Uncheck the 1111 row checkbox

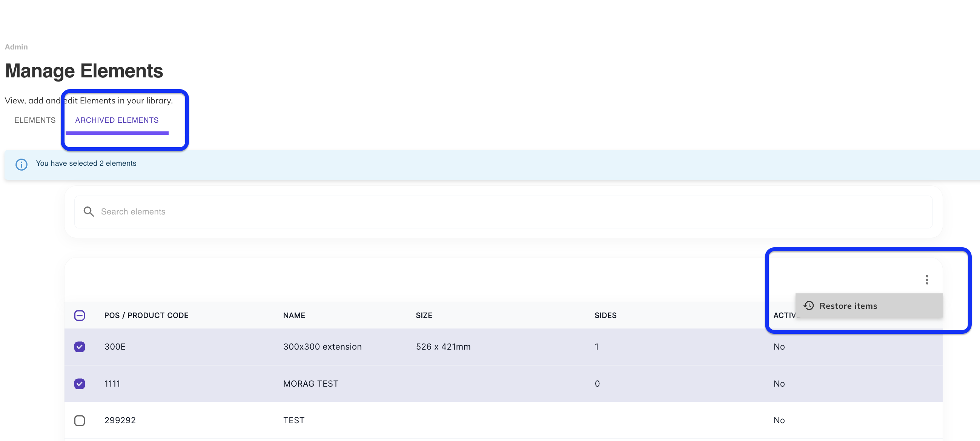80,384
